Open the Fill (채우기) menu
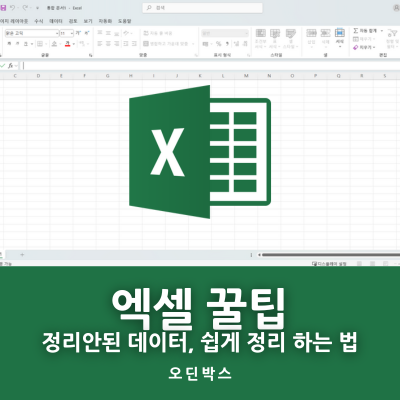Screen dimensions: 400x400 point(364,39)
